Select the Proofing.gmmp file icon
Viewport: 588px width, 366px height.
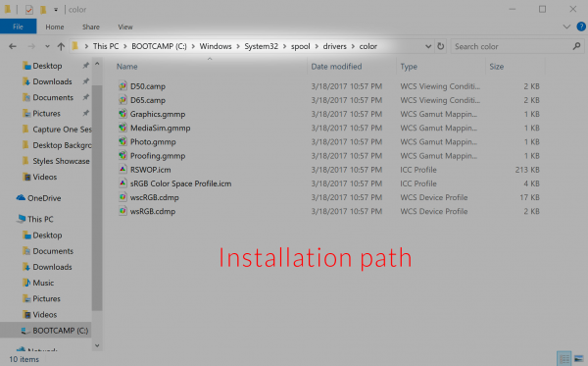[x=122, y=155]
